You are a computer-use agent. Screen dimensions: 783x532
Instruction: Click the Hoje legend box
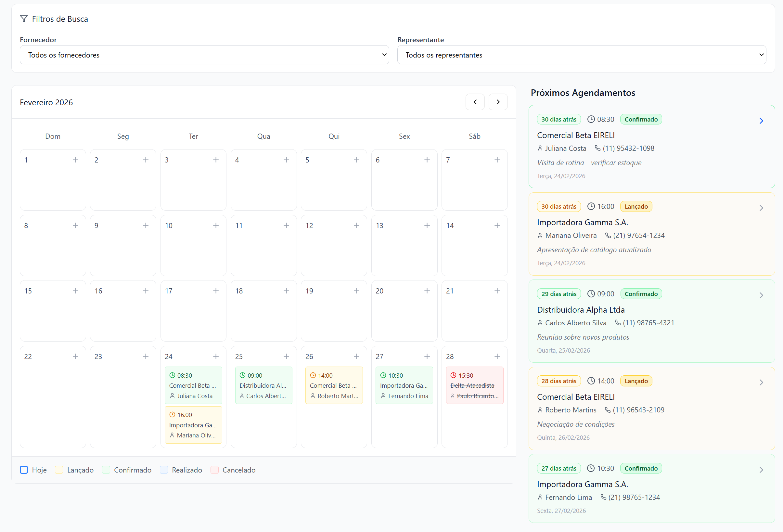pyautogui.click(x=24, y=470)
